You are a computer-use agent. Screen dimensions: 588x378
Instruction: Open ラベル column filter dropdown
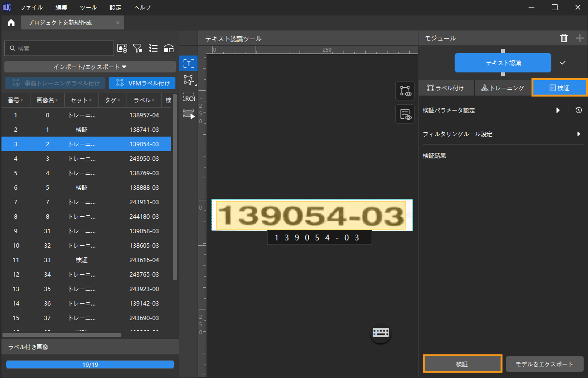[152, 101]
